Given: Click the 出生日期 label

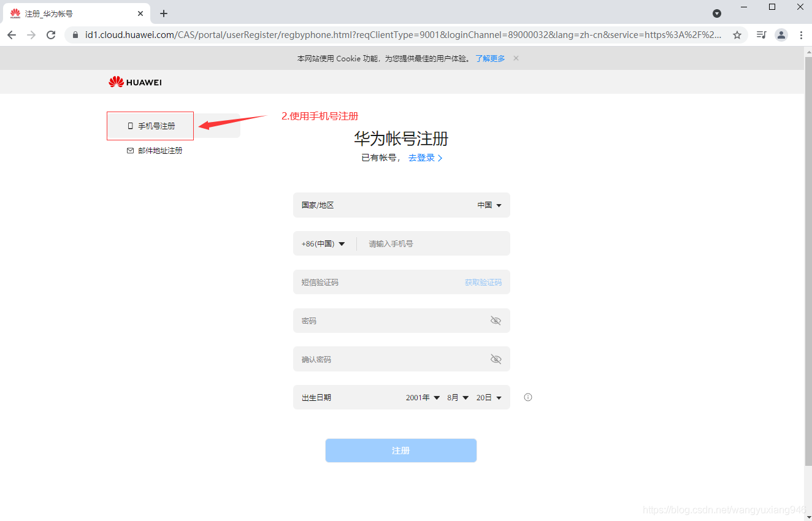Looking at the screenshot, I should click(x=316, y=398).
